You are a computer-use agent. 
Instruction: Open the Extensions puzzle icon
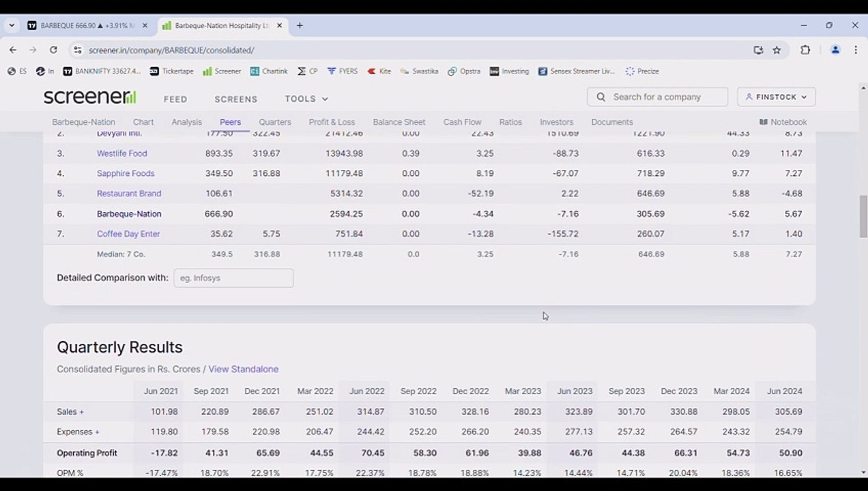coord(805,50)
